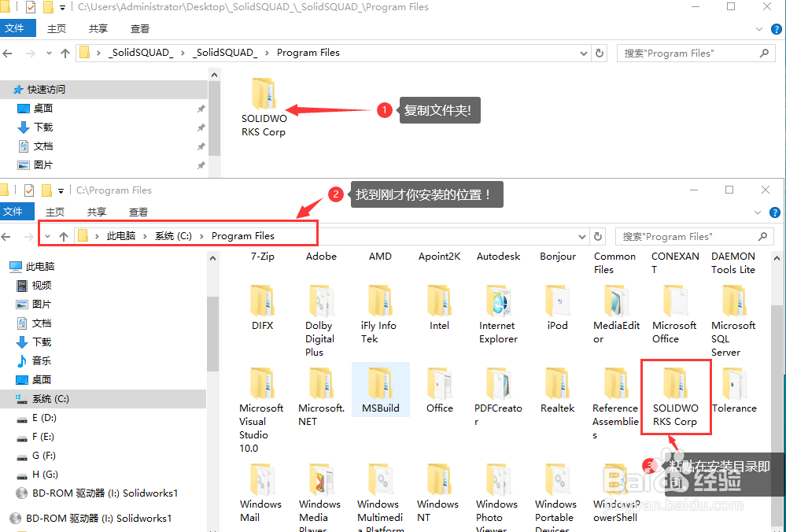Open the Realtek folder
Image resolution: width=786 pixels, height=532 pixels.
coord(557,390)
